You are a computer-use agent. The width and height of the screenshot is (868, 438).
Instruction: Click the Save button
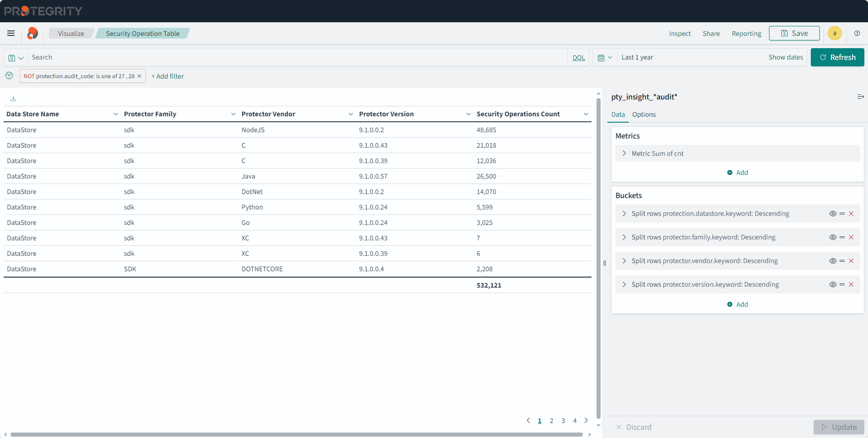click(794, 33)
